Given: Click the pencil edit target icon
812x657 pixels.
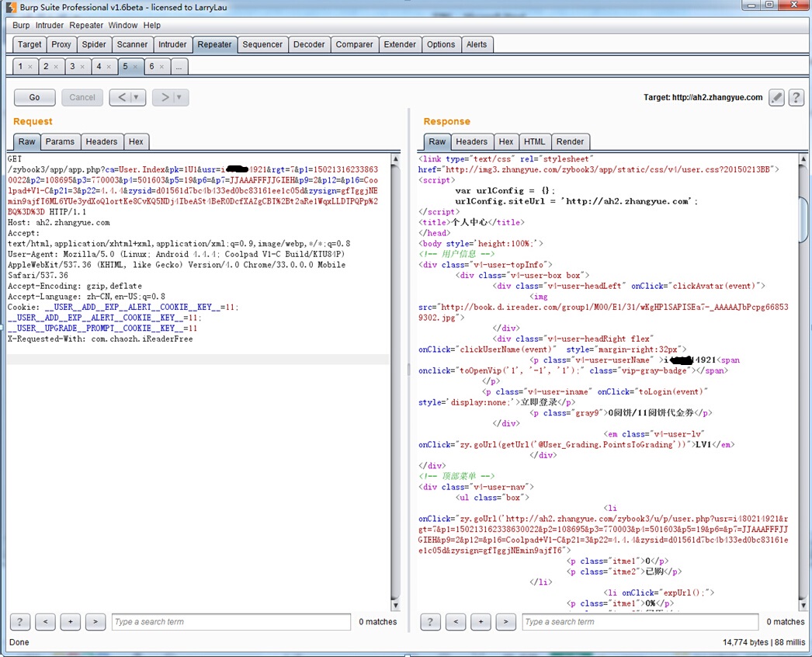Looking at the screenshot, I should point(776,97).
